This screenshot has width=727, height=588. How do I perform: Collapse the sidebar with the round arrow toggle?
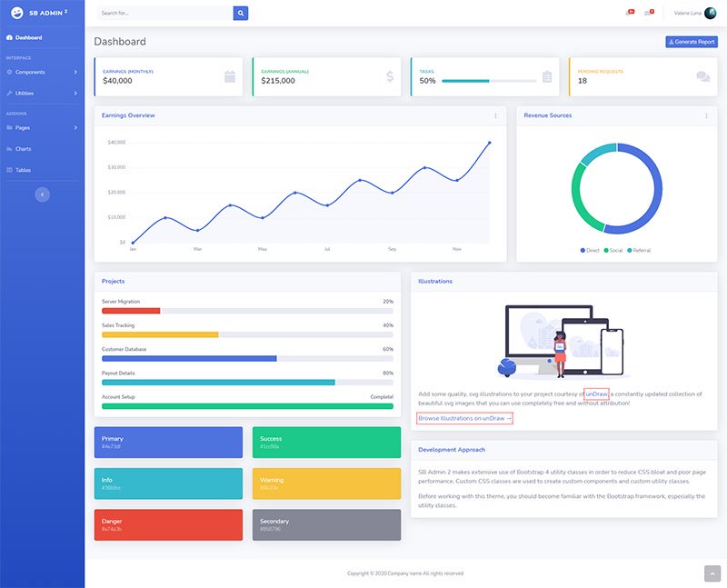42,194
